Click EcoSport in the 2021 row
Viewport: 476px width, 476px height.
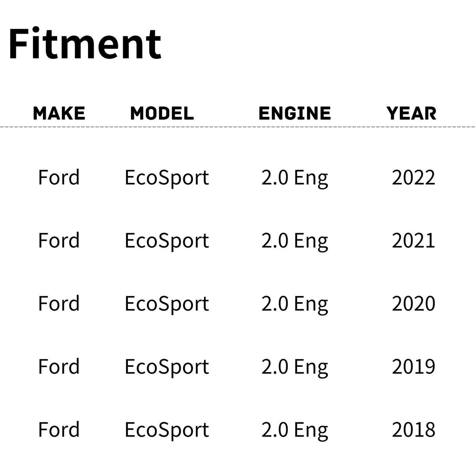(167, 241)
